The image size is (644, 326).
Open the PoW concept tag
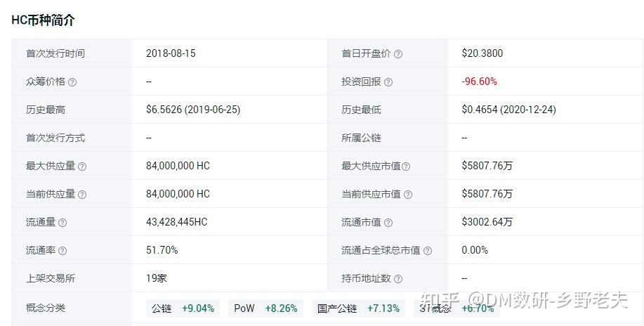(x=265, y=308)
